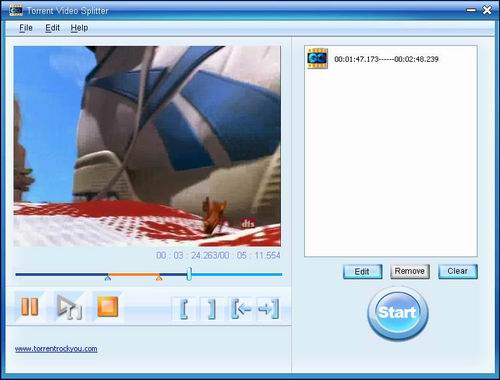500x380 pixels.
Task: Stop the video with orange square
Action: point(107,307)
